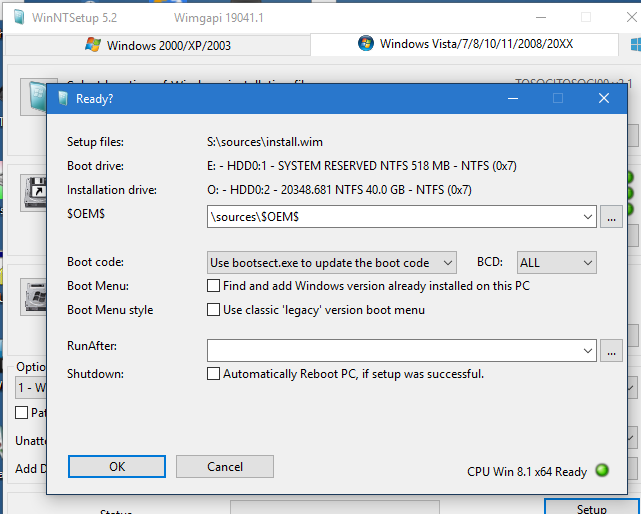Open the BCD dropdown set to ALL
Viewport: 641px width, 514px height.
point(556,262)
